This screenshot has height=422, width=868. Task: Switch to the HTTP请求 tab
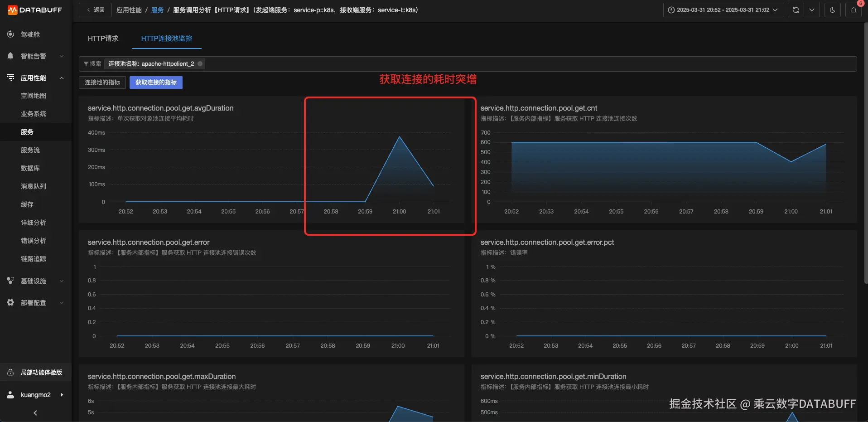tap(103, 39)
